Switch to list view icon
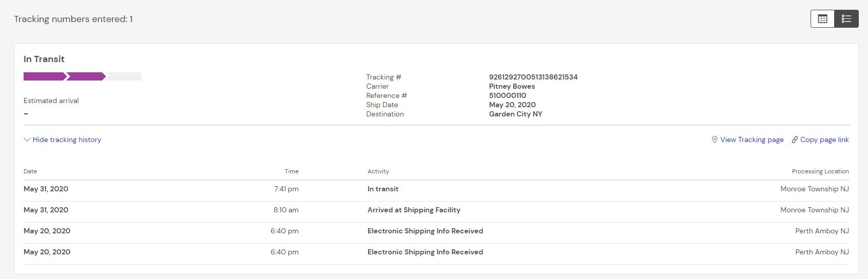 pos(846,19)
